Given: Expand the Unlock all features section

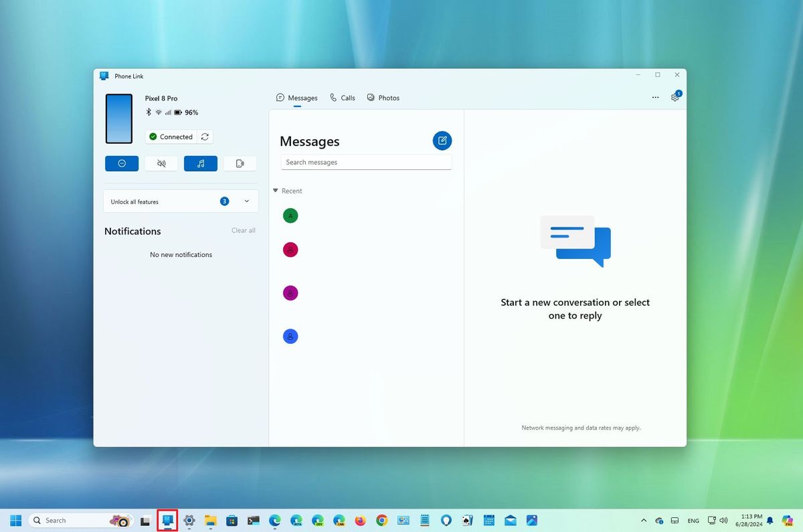Looking at the screenshot, I should 246,201.
